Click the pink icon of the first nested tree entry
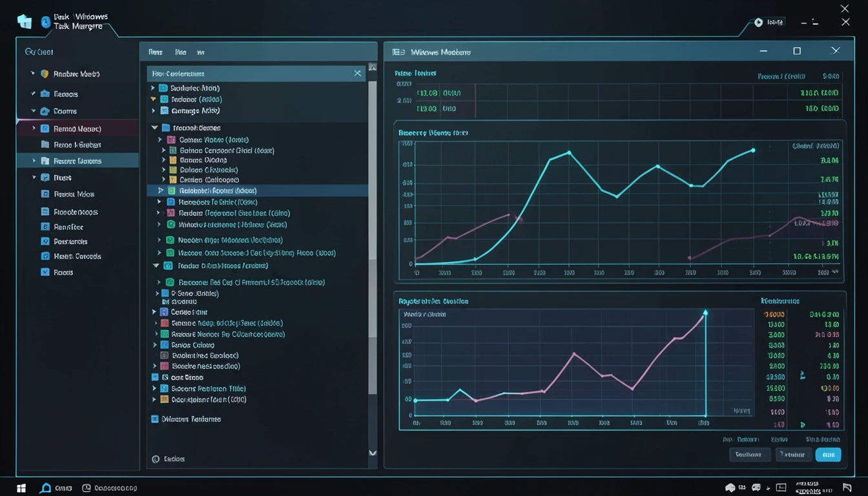Viewport: 868px width, 496px height. coord(171,139)
